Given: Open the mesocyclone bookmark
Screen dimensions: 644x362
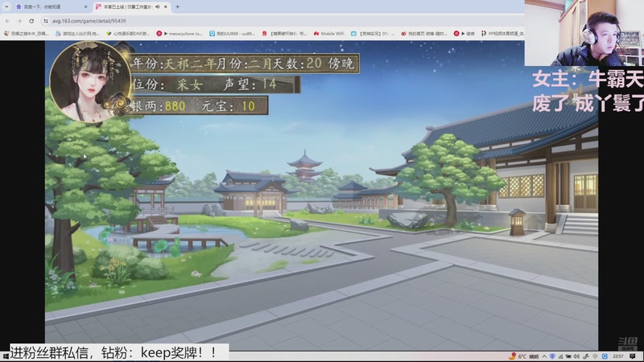Looking at the screenshot, I should (180, 34).
